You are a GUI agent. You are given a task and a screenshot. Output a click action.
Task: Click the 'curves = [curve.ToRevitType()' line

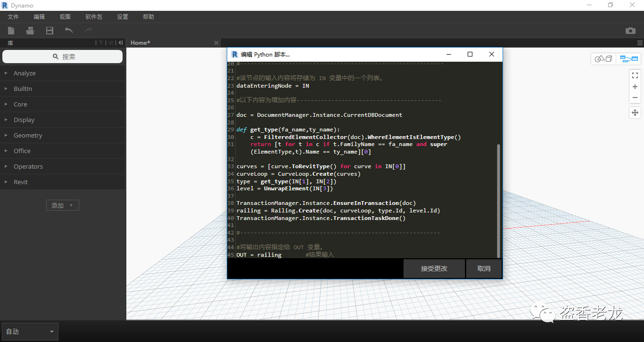pyautogui.click(x=321, y=166)
